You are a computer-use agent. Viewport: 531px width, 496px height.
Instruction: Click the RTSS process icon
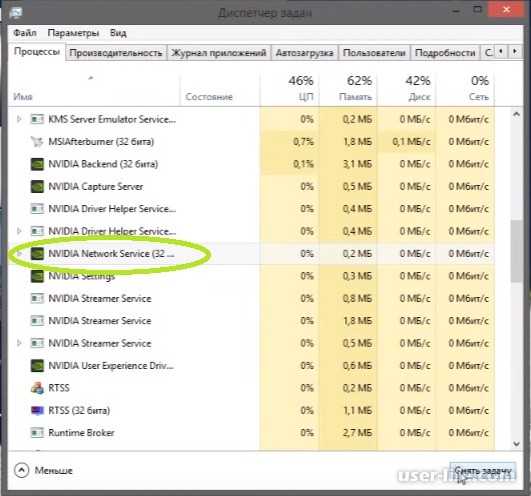pyautogui.click(x=37, y=388)
